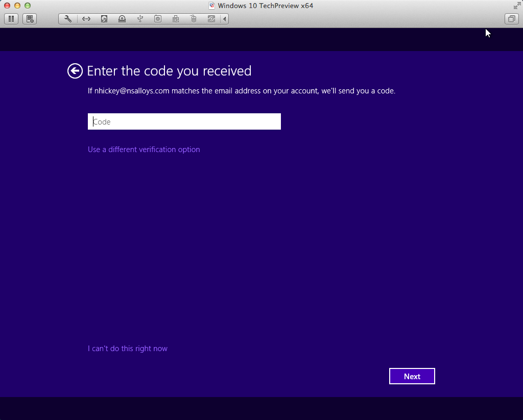The width and height of the screenshot is (523, 420).
Task: Click window title 'Windows 10 TechPreview x64'
Action: point(266,6)
